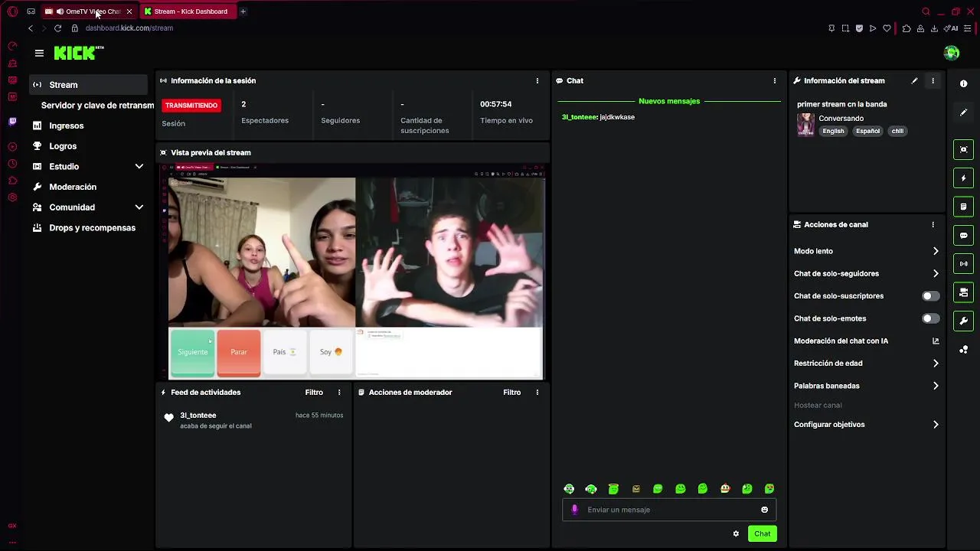
Task: Expand the Comunidad sidebar section
Action: (139, 207)
